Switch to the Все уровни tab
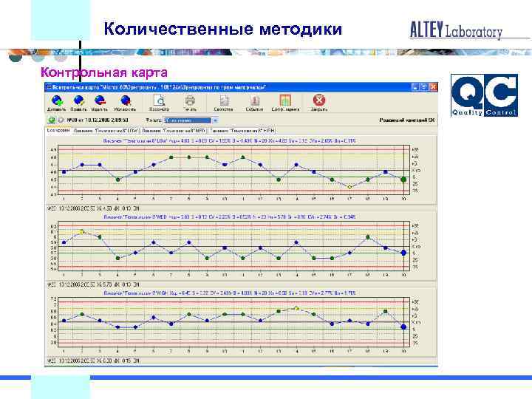This screenshot has width=532, height=399. pos(58,130)
